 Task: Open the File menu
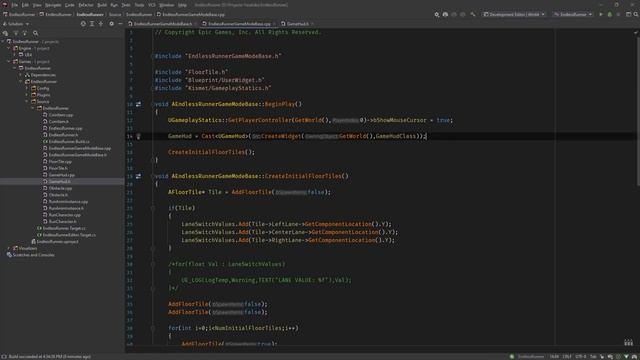pyautogui.click(x=14, y=5)
